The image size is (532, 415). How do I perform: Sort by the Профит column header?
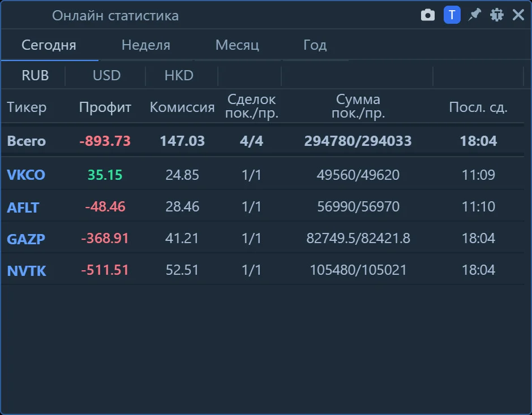coord(105,107)
